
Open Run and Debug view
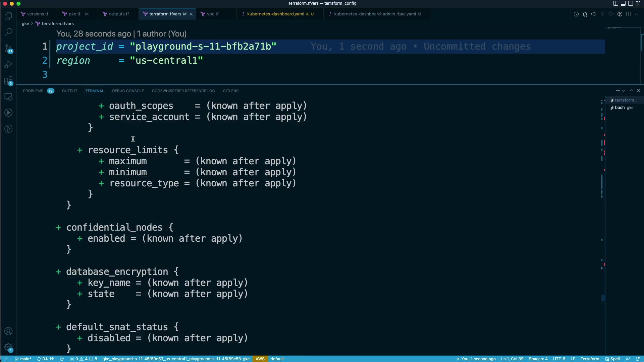8,64
